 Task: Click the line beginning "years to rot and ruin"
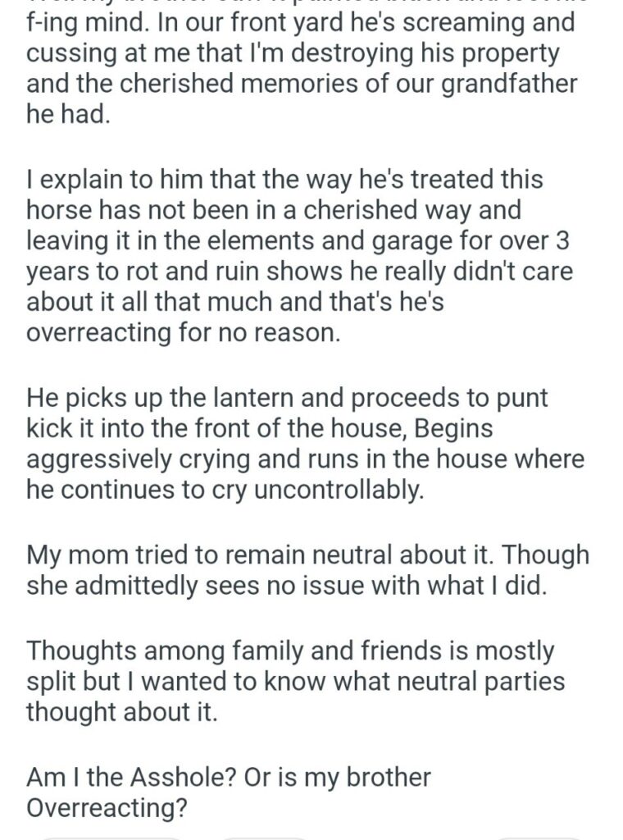click(299, 272)
